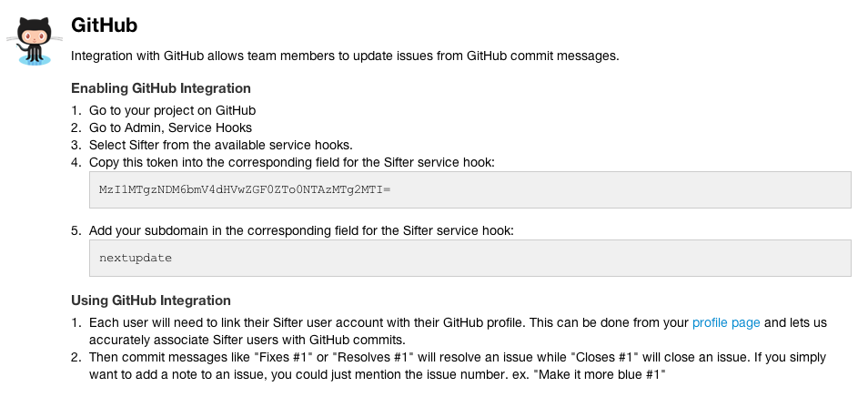
Task: Click the 'Go to your project on GitHub' step
Action: (172, 111)
